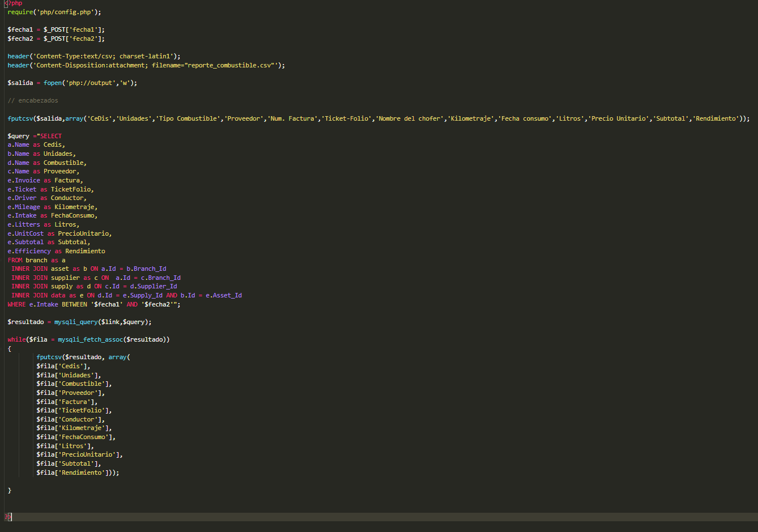Viewport: 758px width, 532px height.
Task: Click the $fila['Subtotal'] line
Action: [x=69, y=463]
